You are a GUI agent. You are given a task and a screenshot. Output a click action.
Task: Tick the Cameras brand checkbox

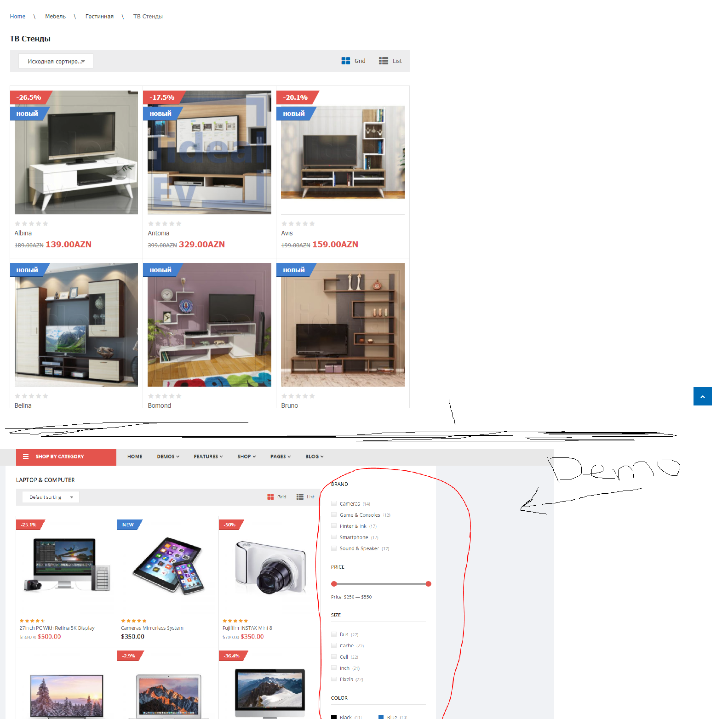(x=334, y=503)
